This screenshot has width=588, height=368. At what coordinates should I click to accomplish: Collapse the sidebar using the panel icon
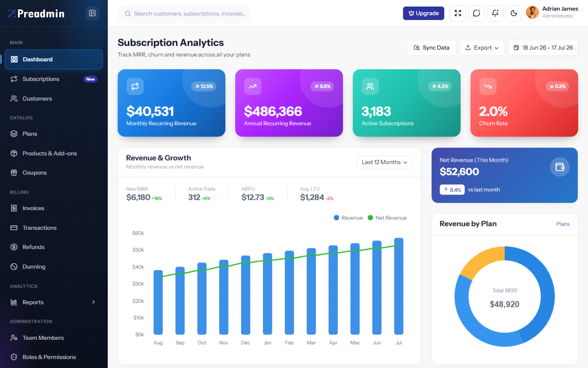point(92,13)
